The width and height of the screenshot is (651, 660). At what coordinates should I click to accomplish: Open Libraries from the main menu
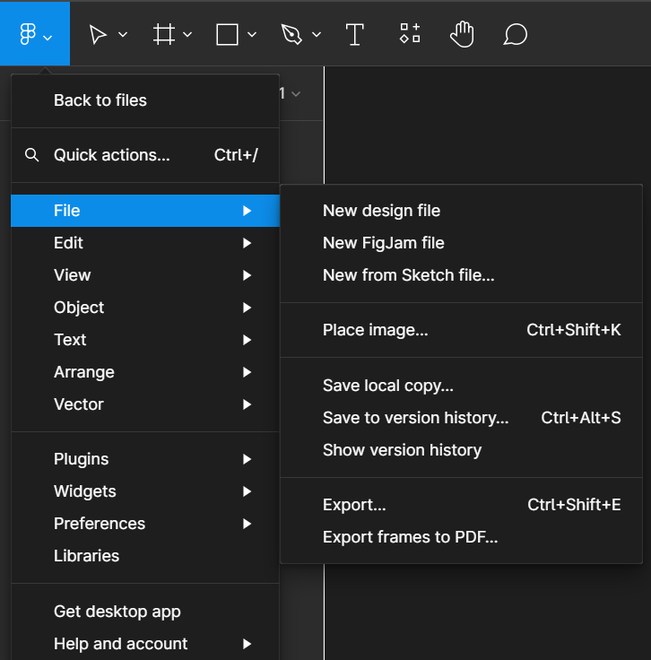[86, 556]
